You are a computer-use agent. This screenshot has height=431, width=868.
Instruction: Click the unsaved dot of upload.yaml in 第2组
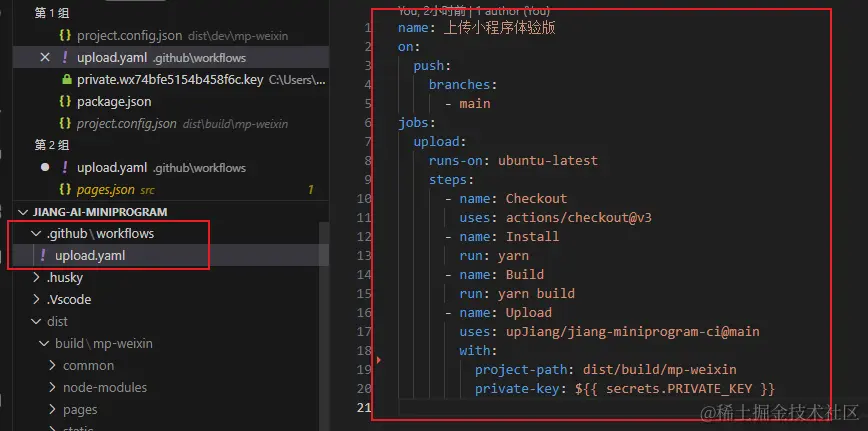(x=45, y=168)
